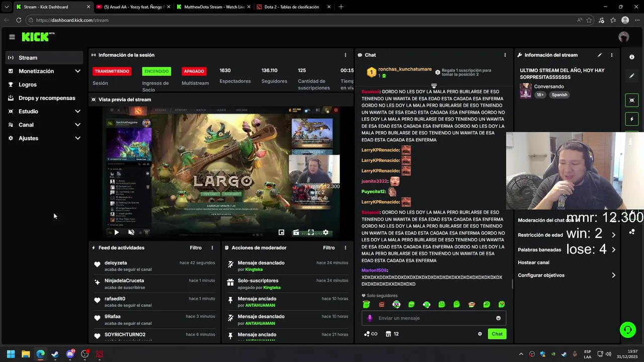Click rafaedit0 follow entry
This screenshot has height=362, width=644.
[x=154, y=302]
